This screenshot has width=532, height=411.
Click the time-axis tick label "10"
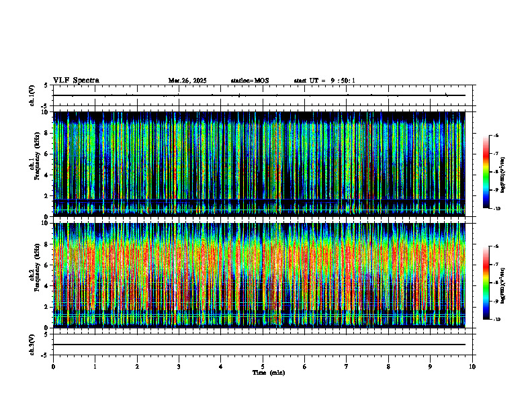[x=472, y=367]
